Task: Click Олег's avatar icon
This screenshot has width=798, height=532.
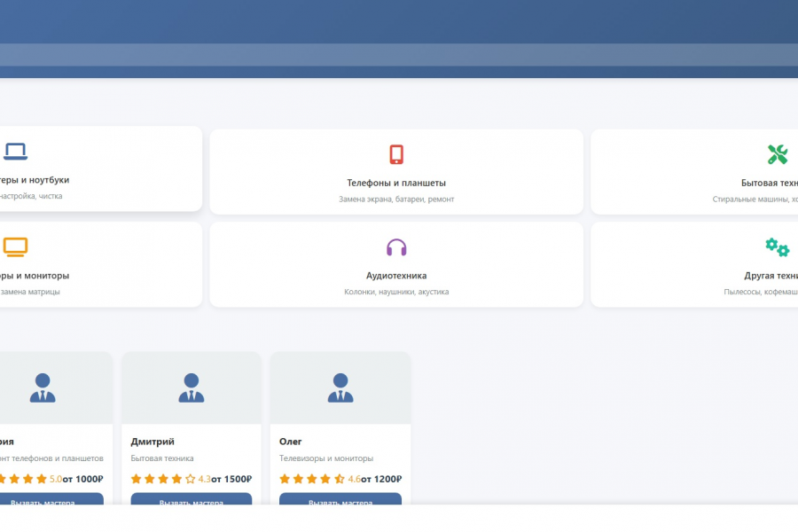Action: pyautogui.click(x=340, y=387)
